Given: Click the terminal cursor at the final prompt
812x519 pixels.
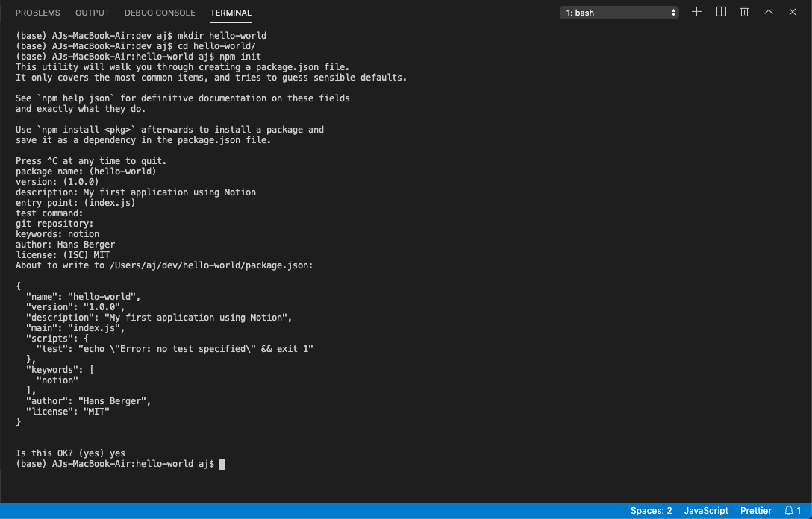Looking at the screenshot, I should 222,464.
